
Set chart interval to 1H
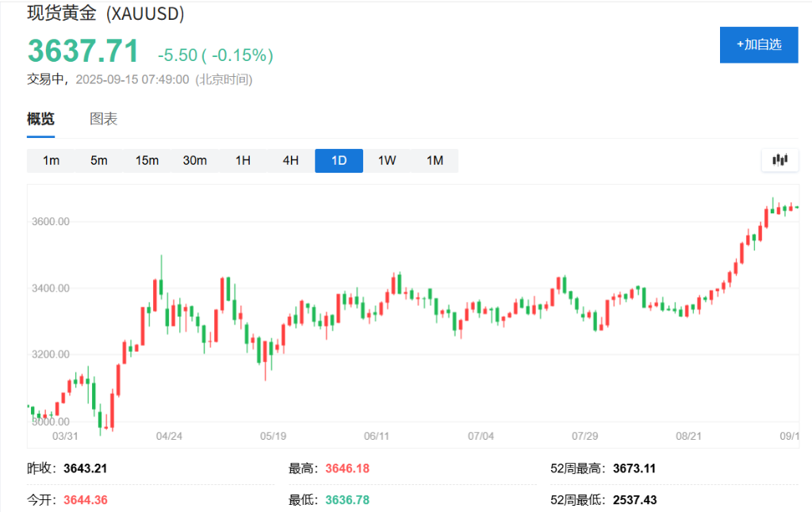(243, 161)
